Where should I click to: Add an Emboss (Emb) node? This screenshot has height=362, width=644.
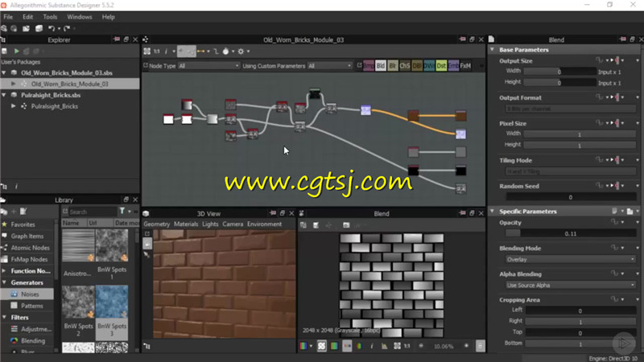point(453,66)
